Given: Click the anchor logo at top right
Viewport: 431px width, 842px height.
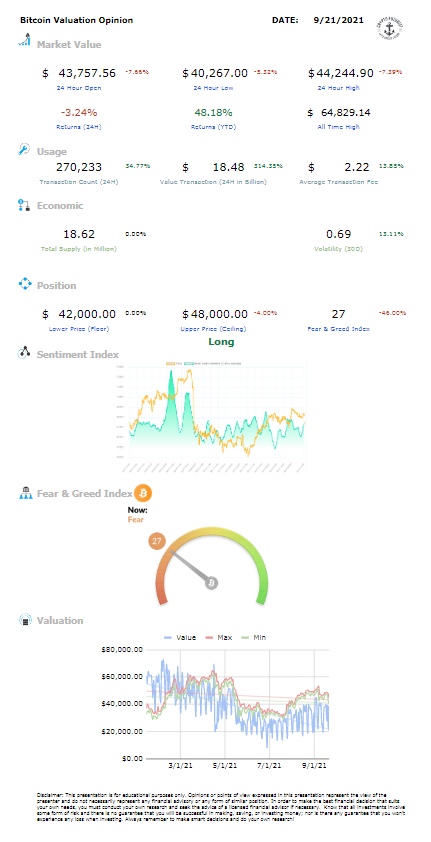Looking at the screenshot, I should click(x=390, y=28).
